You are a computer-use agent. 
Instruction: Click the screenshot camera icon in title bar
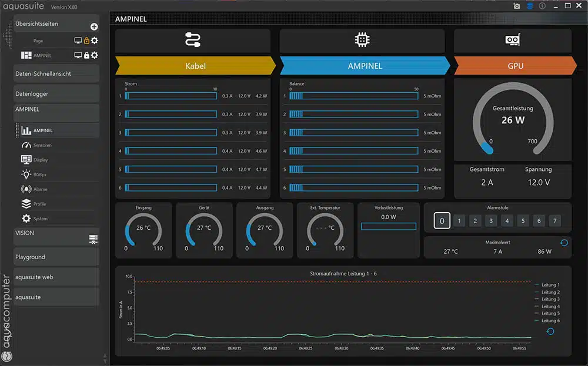(517, 6)
